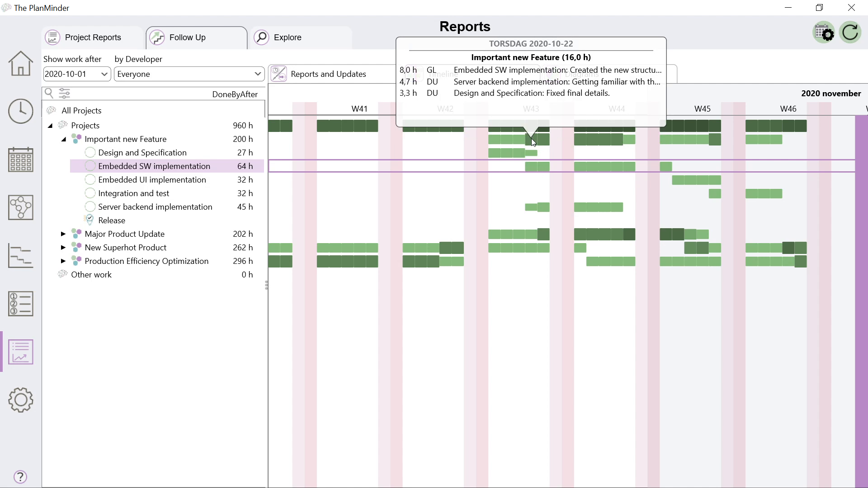Open the Home icon in sidebar
Screen dimensions: 868x488
21,63
